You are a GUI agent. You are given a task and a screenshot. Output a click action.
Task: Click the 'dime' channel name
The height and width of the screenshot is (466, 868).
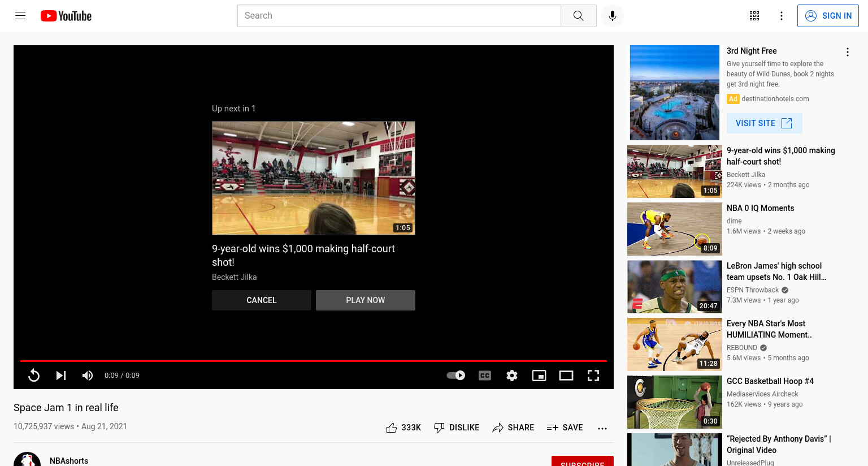tap(734, 221)
